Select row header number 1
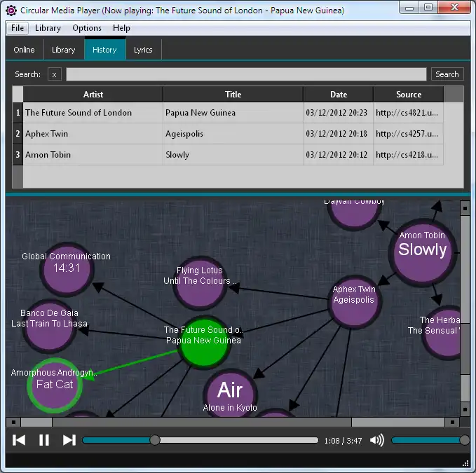 [x=18, y=113]
